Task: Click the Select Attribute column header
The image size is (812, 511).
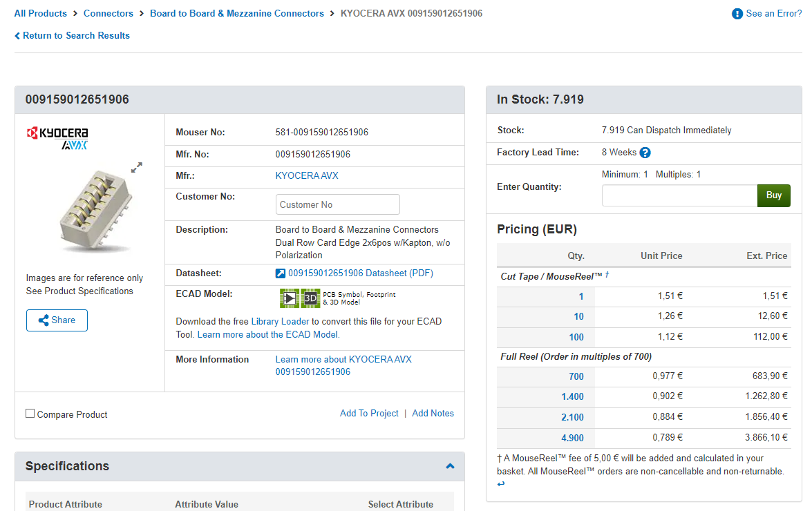Action: click(400, 504)
